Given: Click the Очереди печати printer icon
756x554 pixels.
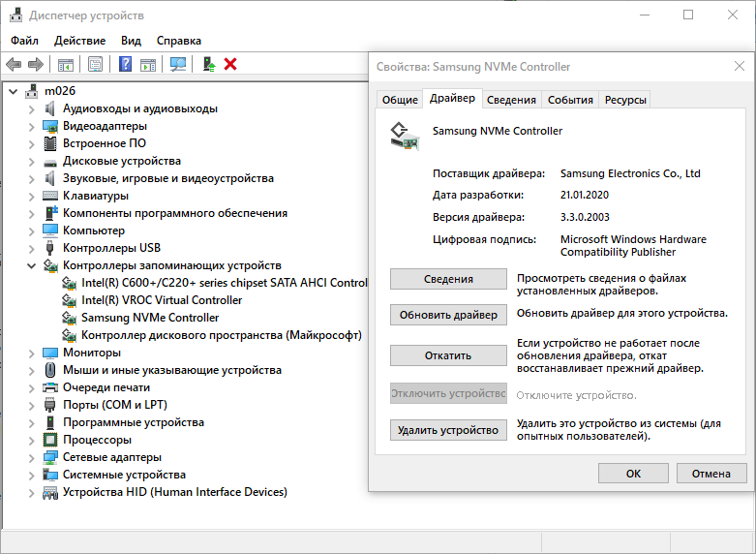Looking at the screenshot, I should [x=50, y=387].
